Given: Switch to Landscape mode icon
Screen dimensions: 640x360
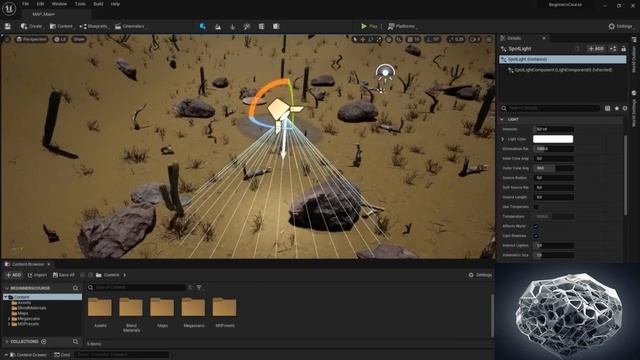Looking at the screenshot, I should coord(218,27).
